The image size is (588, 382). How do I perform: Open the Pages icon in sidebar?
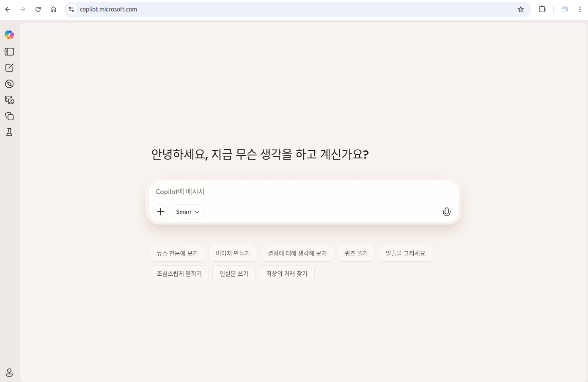[x=9, y=116]
